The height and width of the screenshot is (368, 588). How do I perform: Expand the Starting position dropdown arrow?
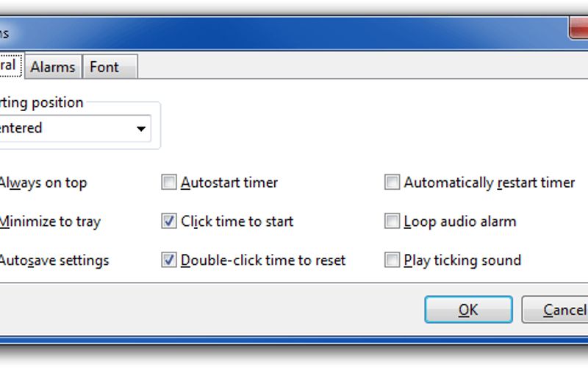140,129
